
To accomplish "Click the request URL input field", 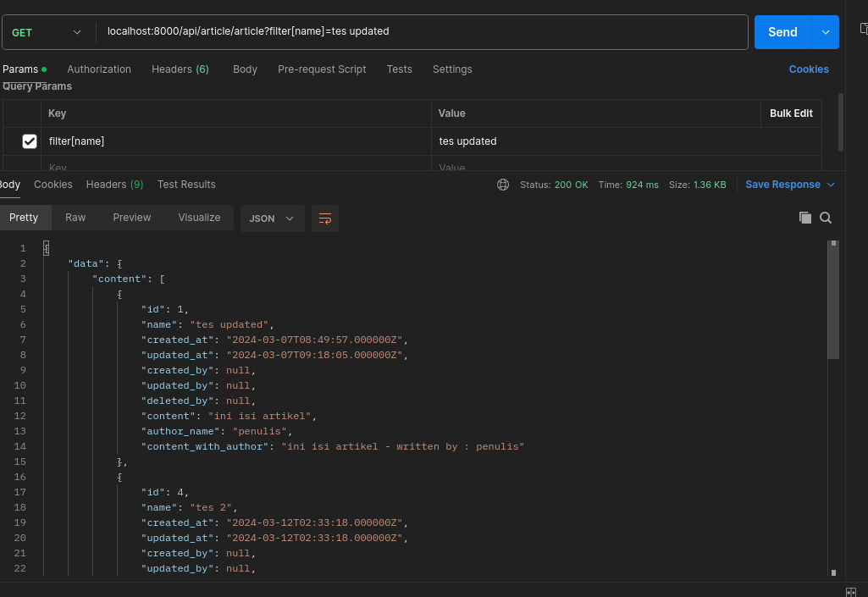I will tap(423, 32).
